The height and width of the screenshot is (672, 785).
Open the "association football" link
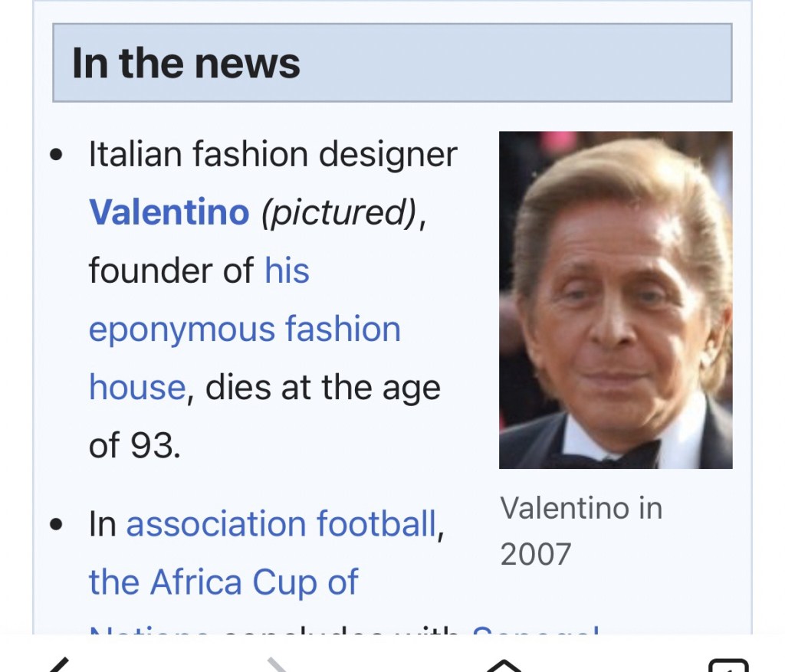(281, 524)
